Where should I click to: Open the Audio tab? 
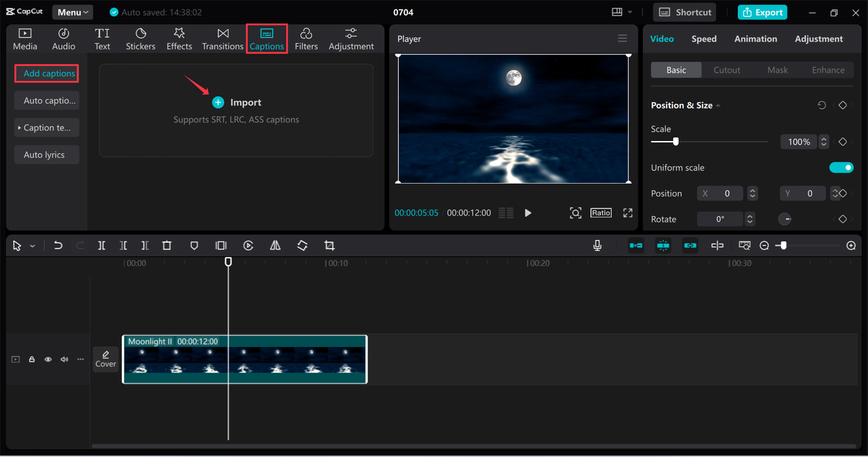pyautogui.click(x=64, y=39)
